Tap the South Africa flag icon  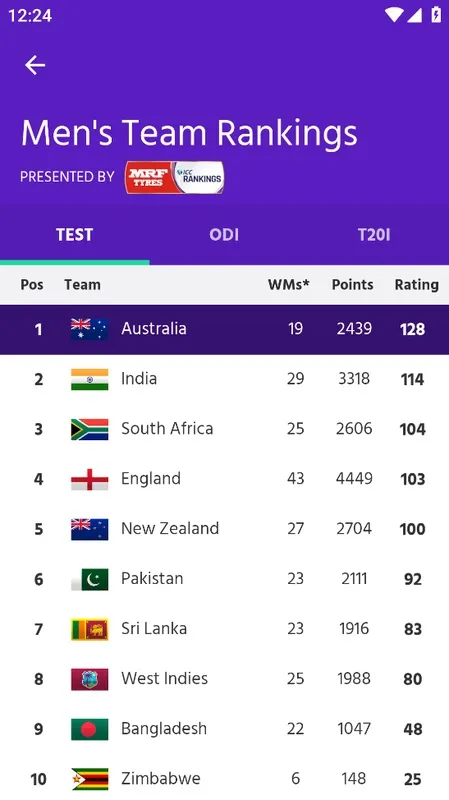89,429
